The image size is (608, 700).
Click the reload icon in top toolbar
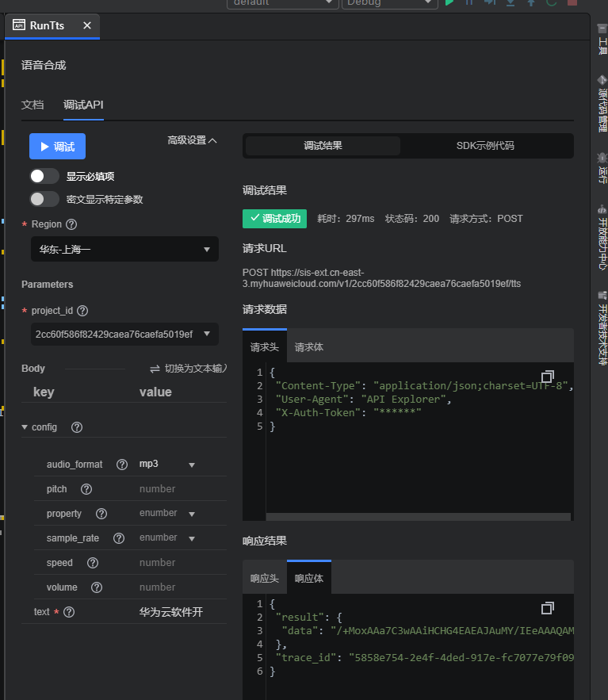[x=551, y=2]
